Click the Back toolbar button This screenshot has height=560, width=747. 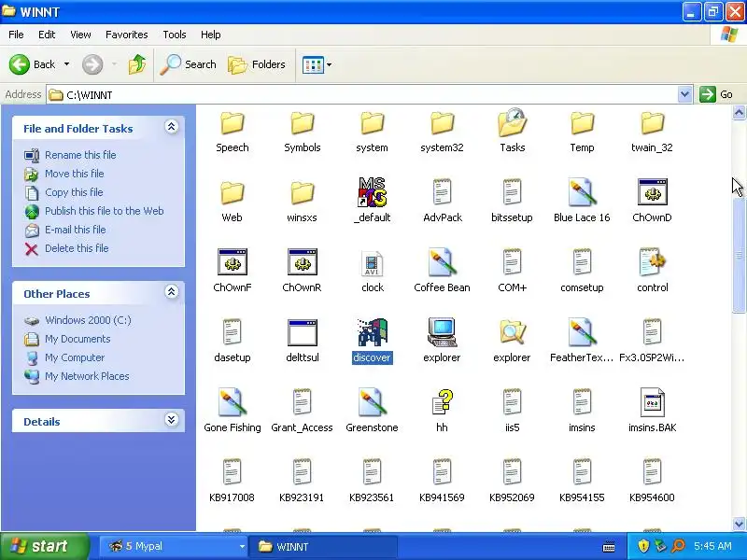[33, 64]
